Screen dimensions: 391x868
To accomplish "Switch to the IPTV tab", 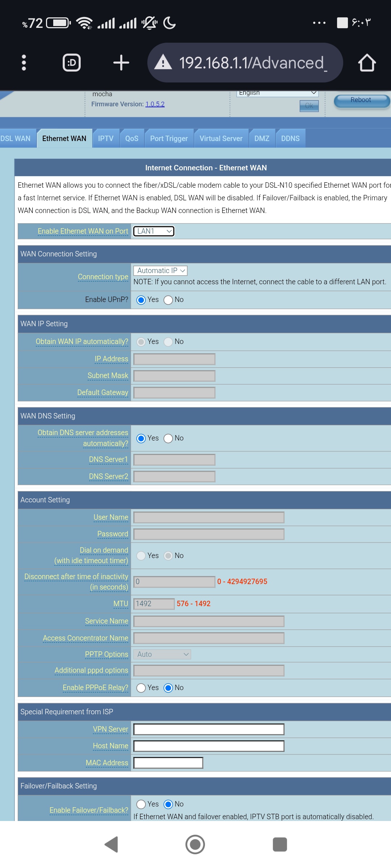I will pyautogui.click(x=106, y=139).
